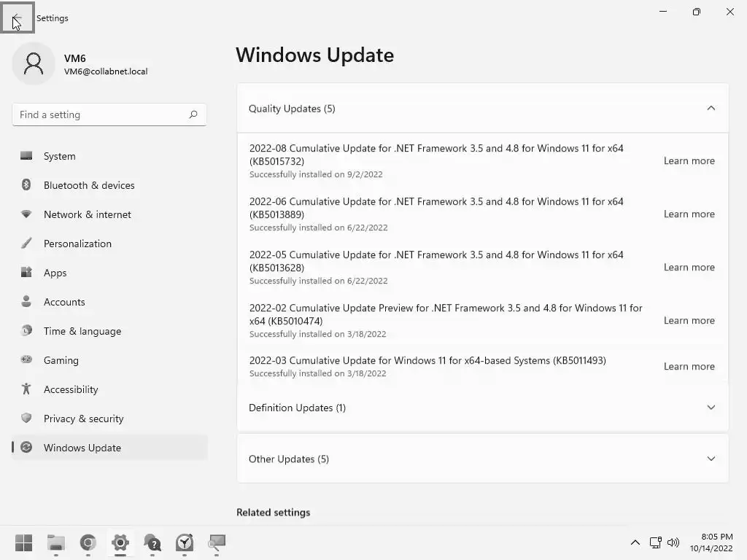Learn more about KB5010474 preview update

(x=689, y=321)
